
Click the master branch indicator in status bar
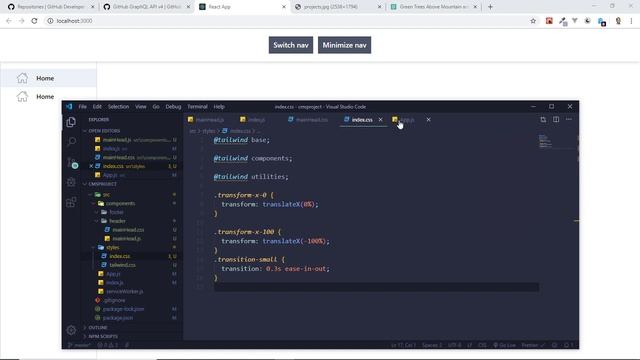79,345
